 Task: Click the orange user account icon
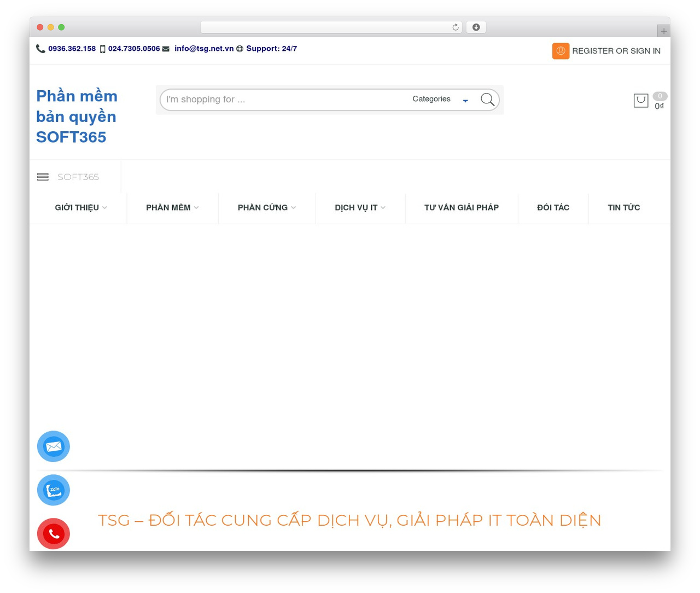[x=561, y=51]
